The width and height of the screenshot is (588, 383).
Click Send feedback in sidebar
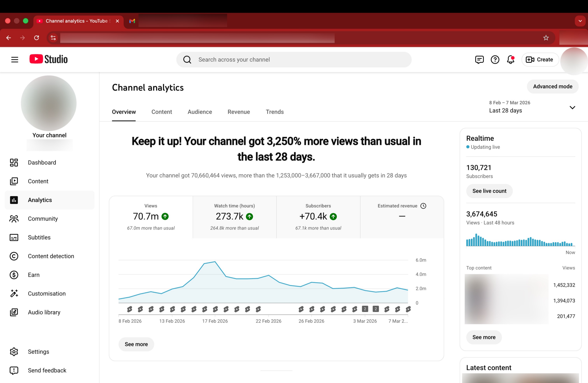(49, 370)
